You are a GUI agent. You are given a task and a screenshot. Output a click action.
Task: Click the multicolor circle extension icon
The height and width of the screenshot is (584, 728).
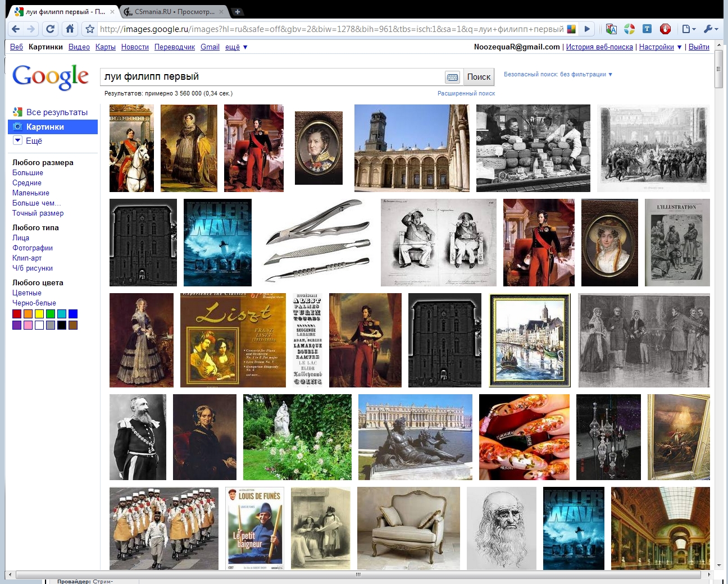[629, 29]
